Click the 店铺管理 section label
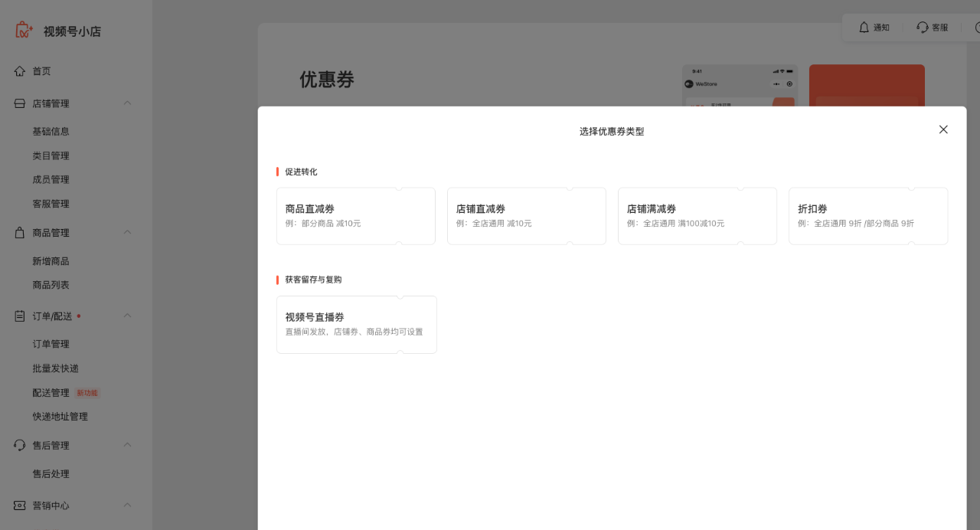The width and height of the screenshot is (980, 530). (51, 103)
